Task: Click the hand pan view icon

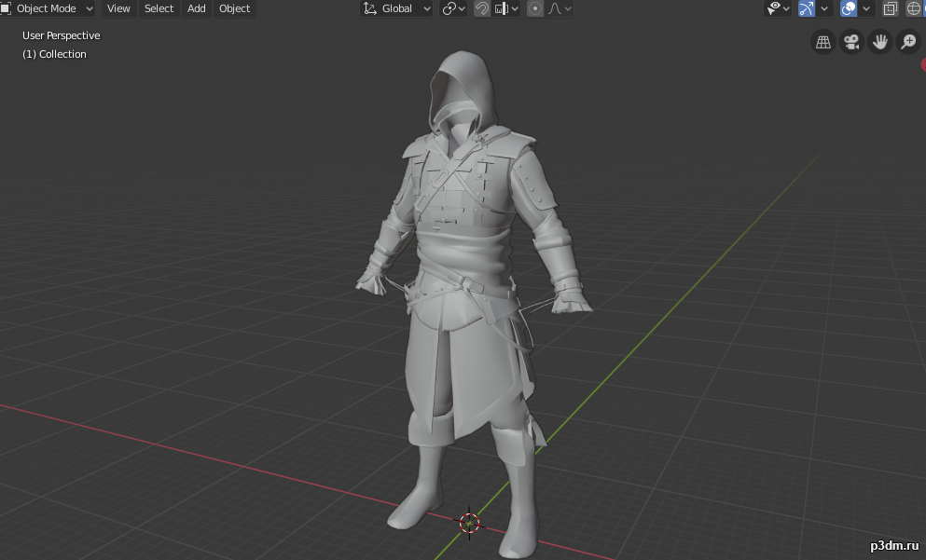Action: pos(879,42)
